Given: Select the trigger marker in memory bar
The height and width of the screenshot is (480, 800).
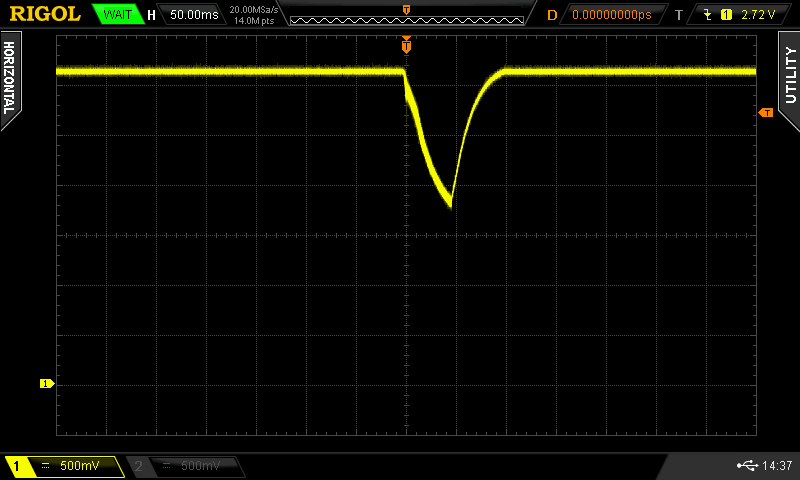Looking at the screenshot, I should pos(407,10).
